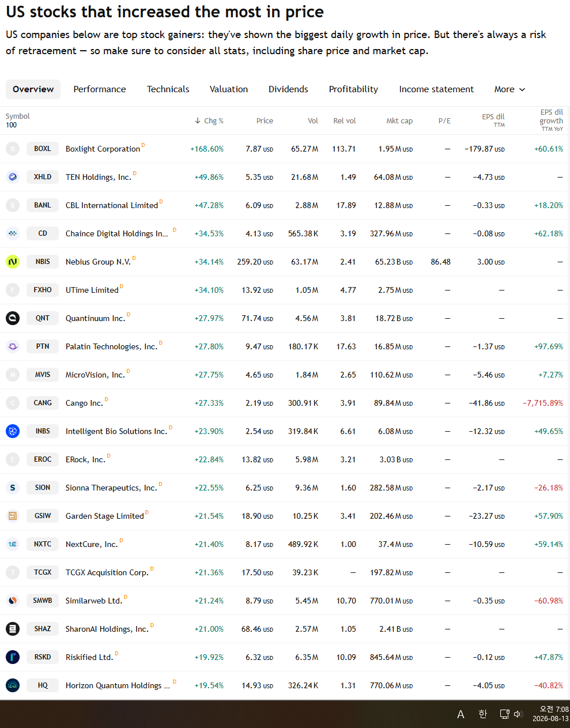Click the ERock Inc. logo icon
This screenshot has height=728, width=570.
13,459
